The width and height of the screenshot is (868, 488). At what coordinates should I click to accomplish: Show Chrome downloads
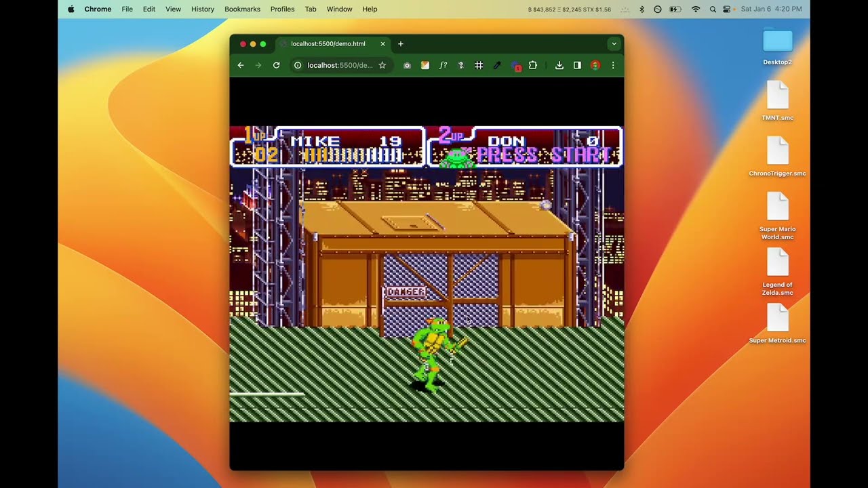pos(559,65)
